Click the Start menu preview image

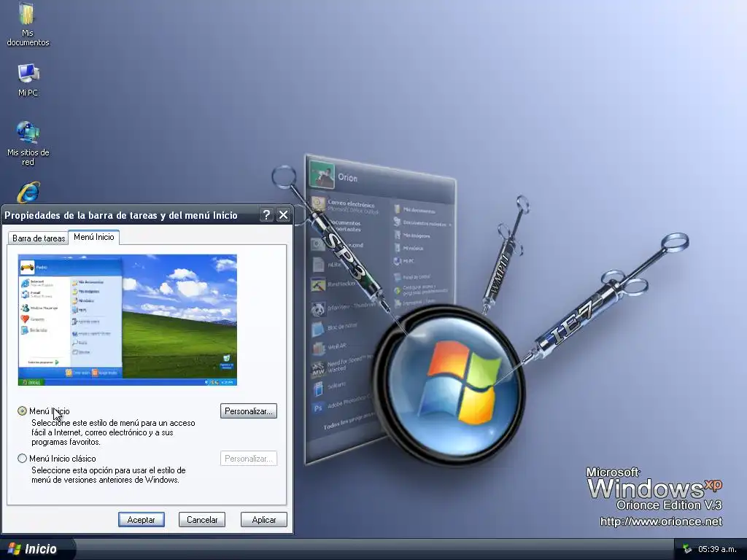pyautogui.click(x=127, y=320)
